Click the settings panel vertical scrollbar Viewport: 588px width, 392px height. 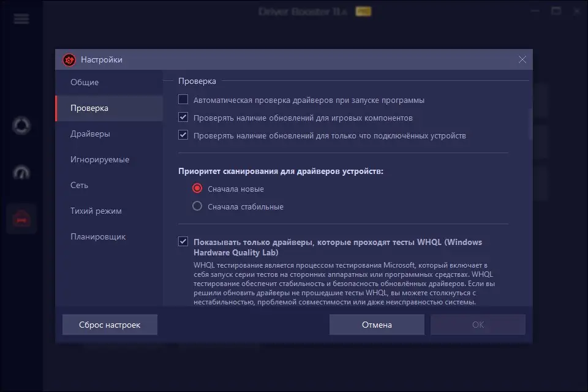[x=530, y=124]
